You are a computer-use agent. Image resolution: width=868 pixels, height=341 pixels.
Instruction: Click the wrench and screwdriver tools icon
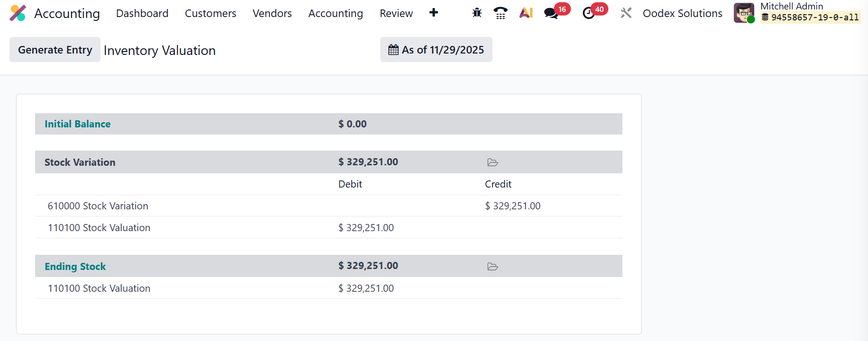click(626, 13)
